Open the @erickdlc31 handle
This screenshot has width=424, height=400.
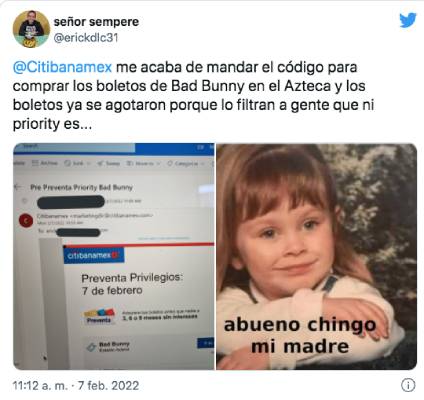point(86,37)
